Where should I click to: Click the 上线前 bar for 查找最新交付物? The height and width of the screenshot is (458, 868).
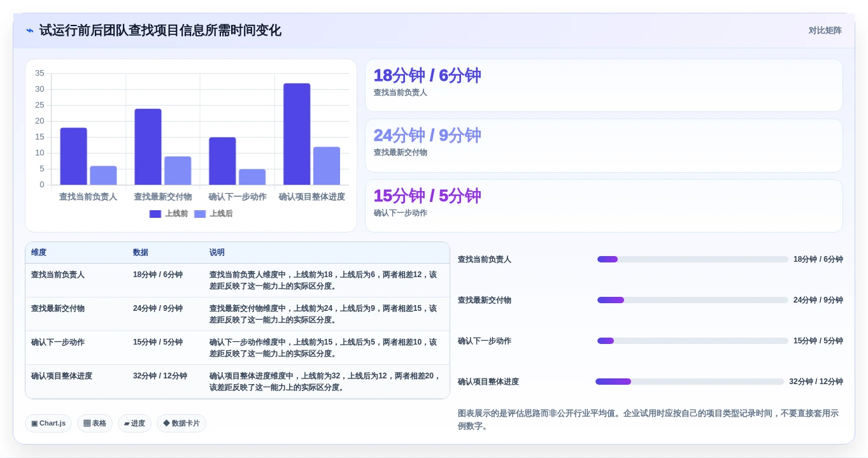[x=148, y=147]
